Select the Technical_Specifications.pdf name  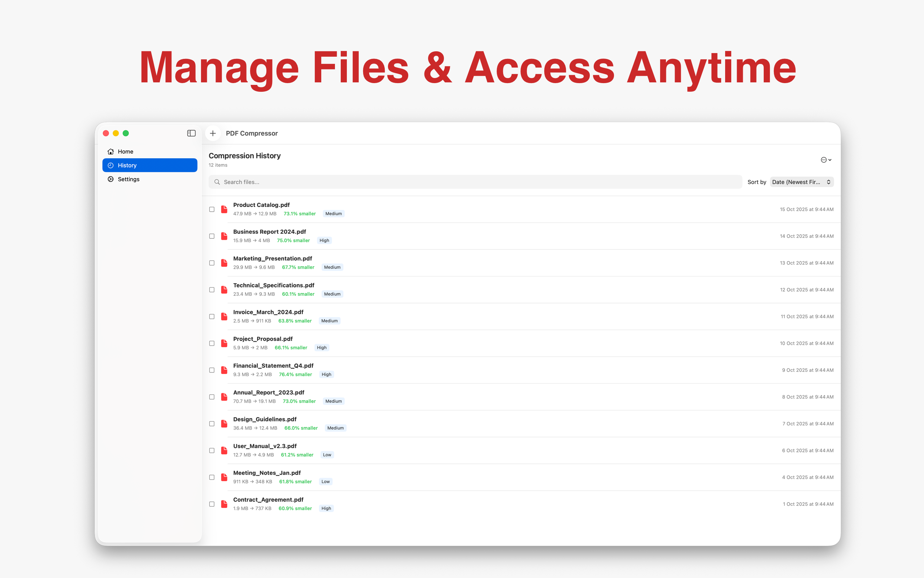[x=273, y=285]
